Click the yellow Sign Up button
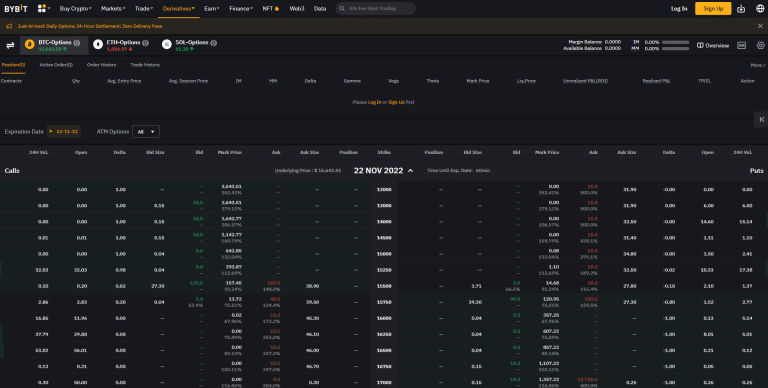Image resolution: width=768 pixels, height=388 pixels. click(713, 8)
